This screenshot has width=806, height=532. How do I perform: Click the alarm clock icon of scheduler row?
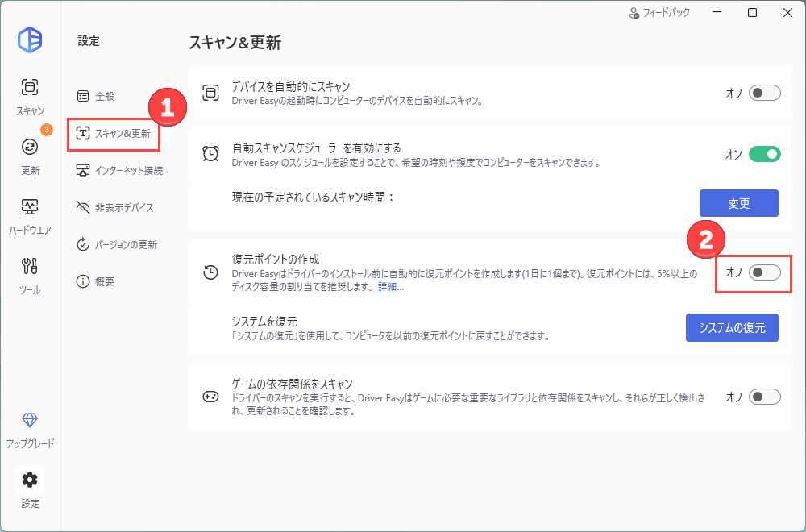(x=210, y=154)
